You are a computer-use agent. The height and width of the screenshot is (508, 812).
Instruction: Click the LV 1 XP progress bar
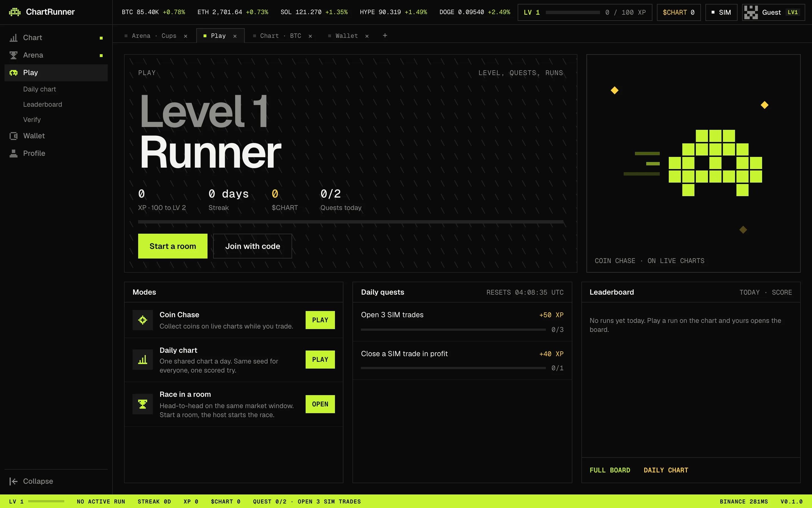(x=573, y=12)
